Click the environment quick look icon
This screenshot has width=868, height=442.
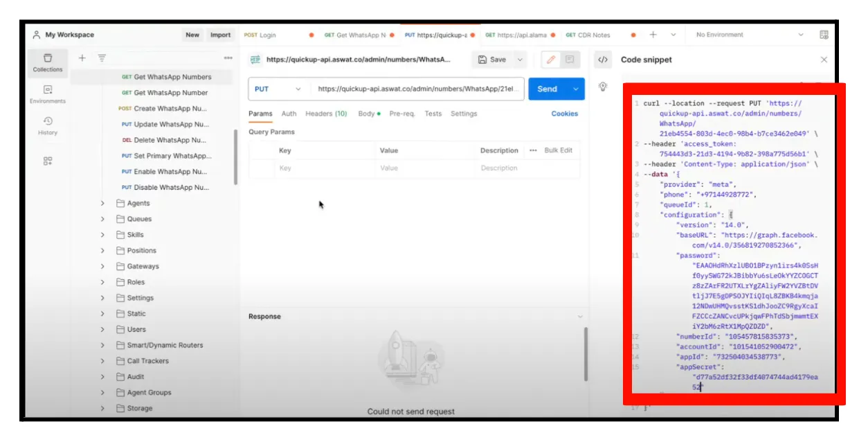[824, 35]
